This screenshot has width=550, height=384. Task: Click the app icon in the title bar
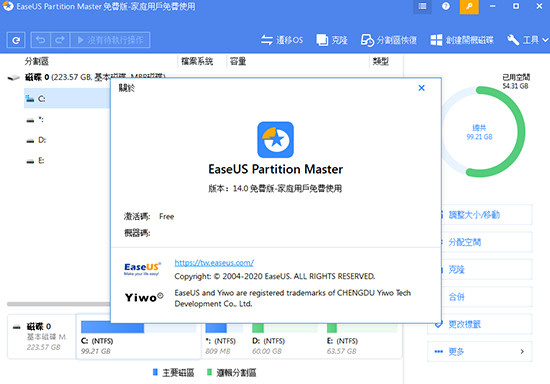click(x=8, y=6)
